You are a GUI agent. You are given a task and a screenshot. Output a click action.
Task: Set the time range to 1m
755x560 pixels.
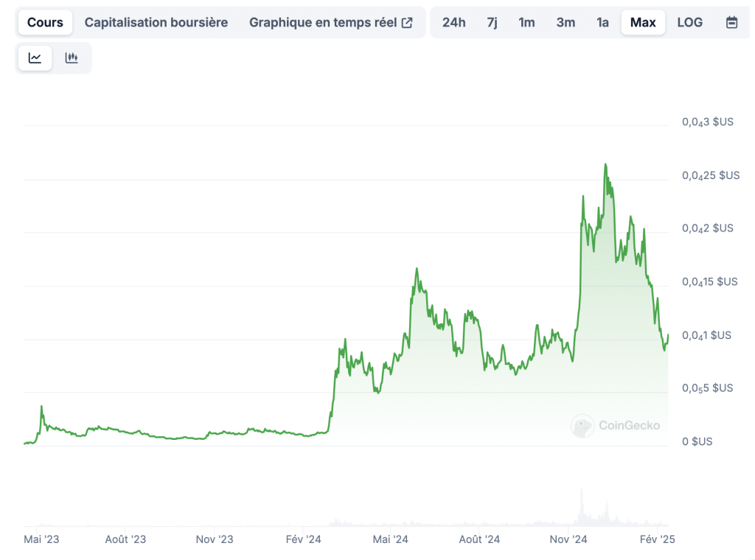pyautogui.click(x=526, y=23)
